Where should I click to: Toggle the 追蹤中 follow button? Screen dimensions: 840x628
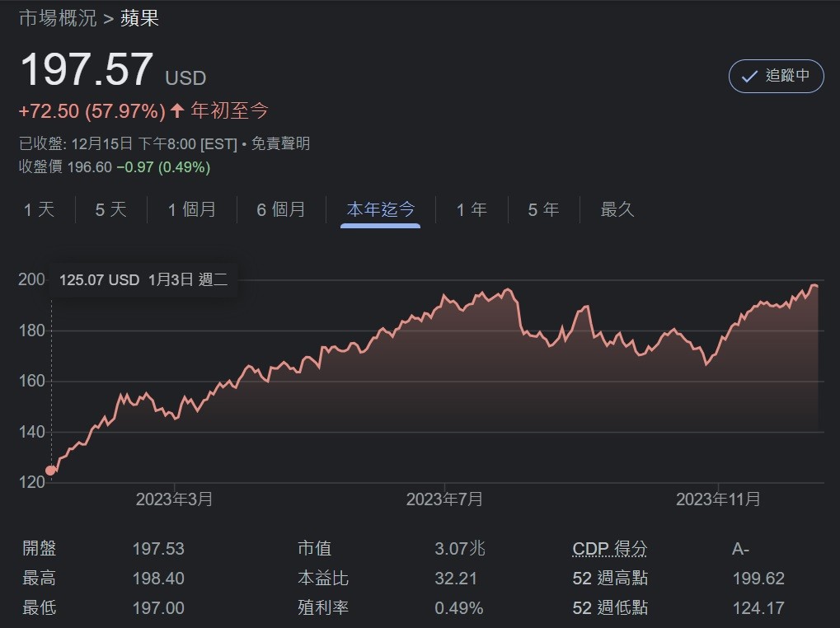tap(776, 76)
